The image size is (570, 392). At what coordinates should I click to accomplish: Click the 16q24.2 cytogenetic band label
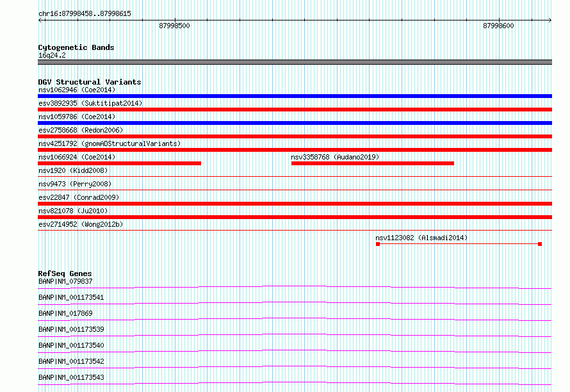52,55
